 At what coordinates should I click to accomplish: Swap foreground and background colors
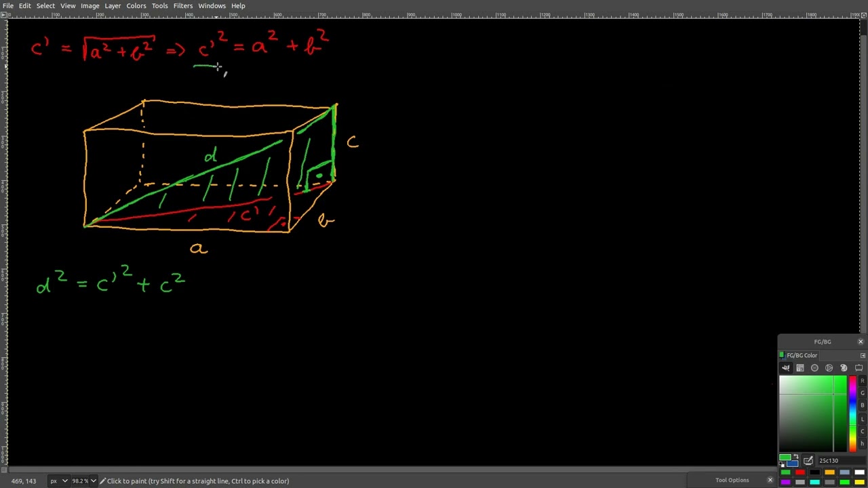pyautogui.click(x=796, y=456)
